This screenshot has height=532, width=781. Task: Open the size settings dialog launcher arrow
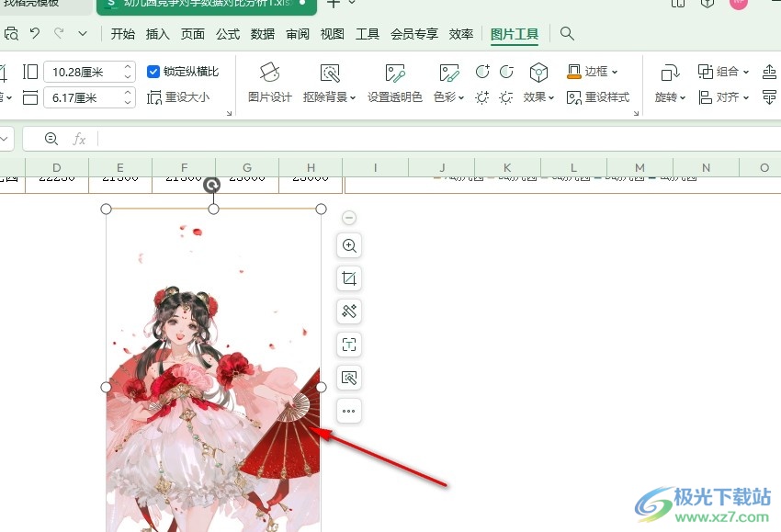pos(229,114)
